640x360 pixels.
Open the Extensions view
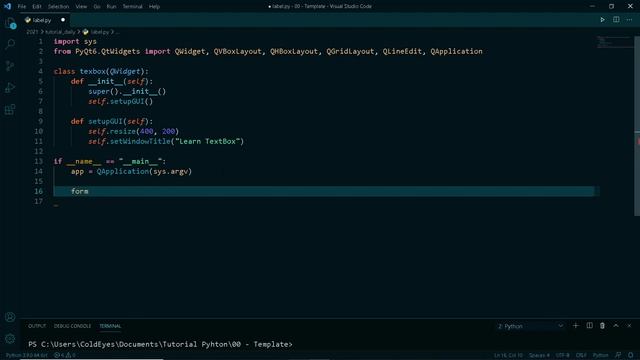10,109
